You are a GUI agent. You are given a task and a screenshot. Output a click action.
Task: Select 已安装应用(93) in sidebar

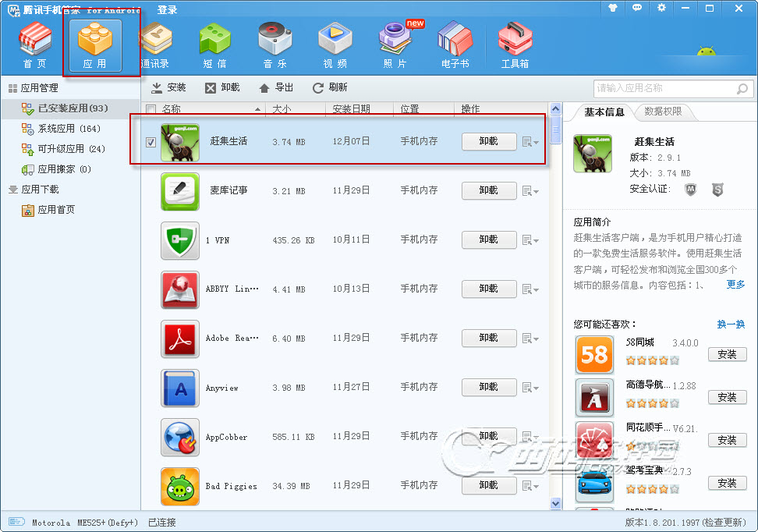tap(71, 108)
